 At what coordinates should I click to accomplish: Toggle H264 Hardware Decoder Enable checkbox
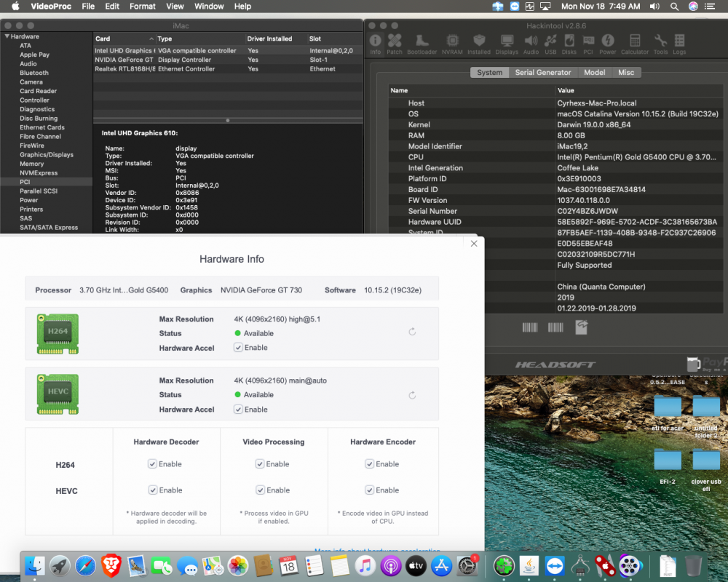click(152, 464)
